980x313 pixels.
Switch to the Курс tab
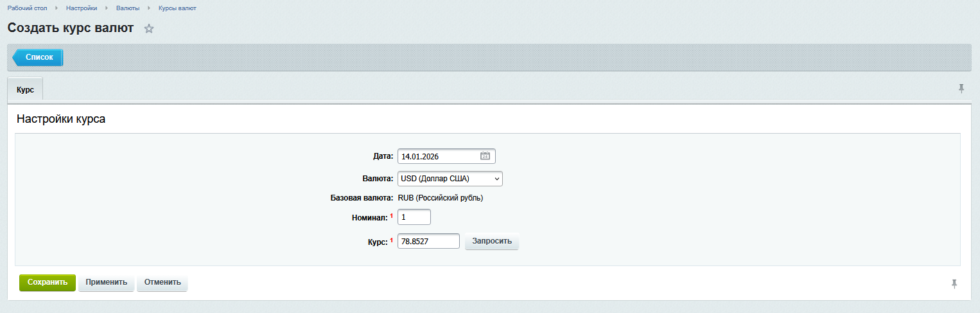(25, 90)
